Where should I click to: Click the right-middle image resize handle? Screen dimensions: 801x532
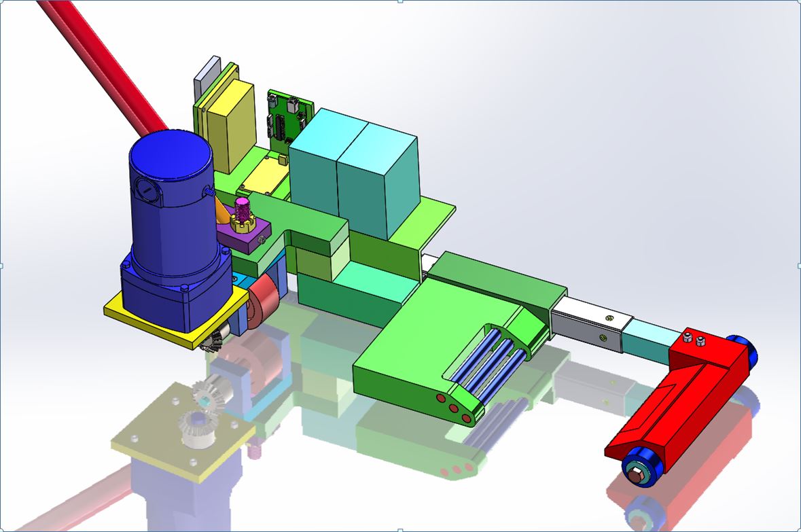pyautogui.click(x=799, y=266)
